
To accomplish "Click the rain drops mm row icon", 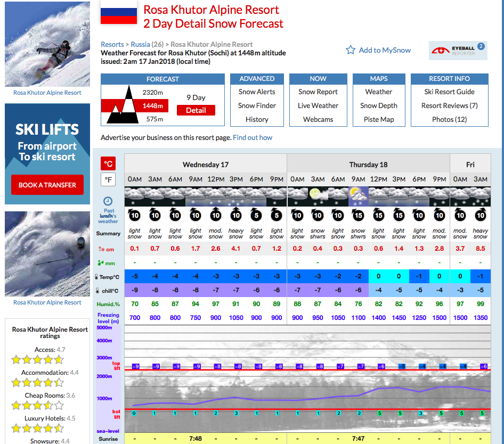I will (101, 263).
